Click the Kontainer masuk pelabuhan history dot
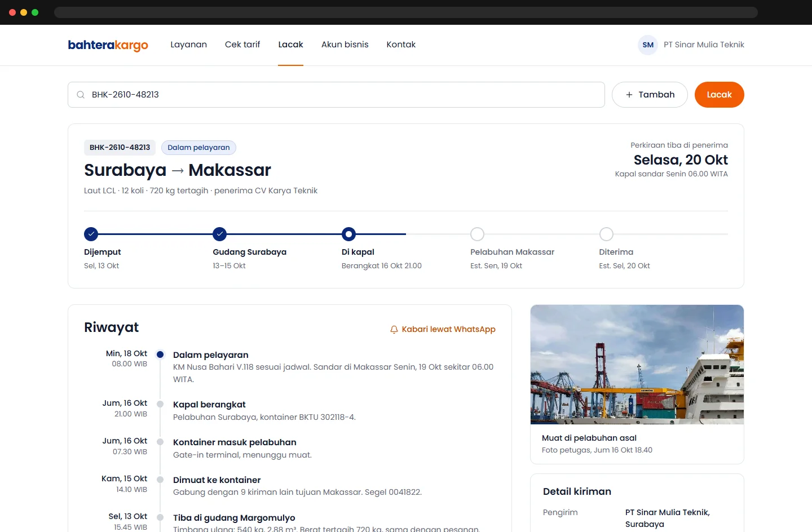 tap(160, 442)
